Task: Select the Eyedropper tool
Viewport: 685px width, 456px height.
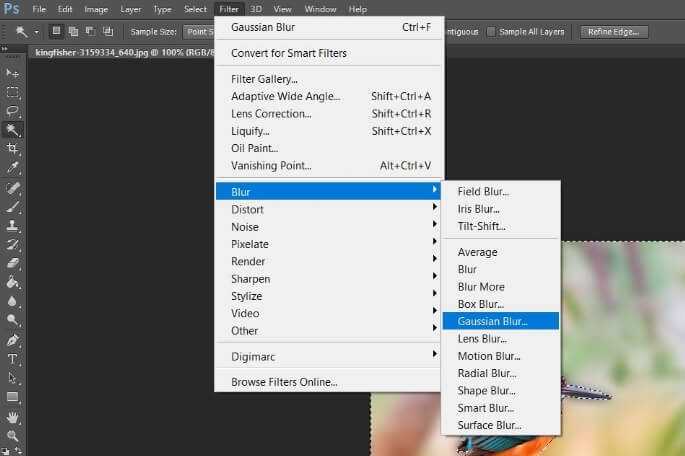Action: 12,168
